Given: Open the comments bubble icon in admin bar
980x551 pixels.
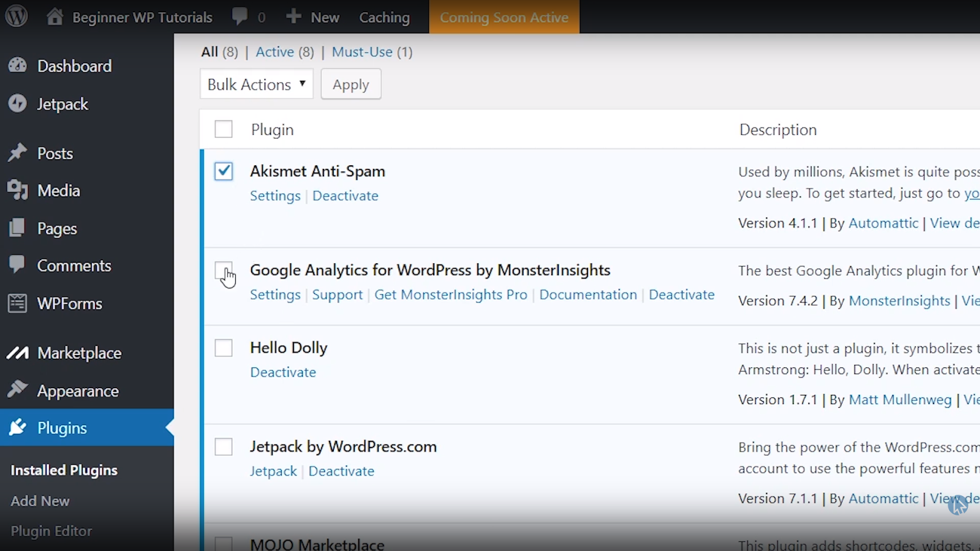Looking at the screenshot, I should (240, 17).
